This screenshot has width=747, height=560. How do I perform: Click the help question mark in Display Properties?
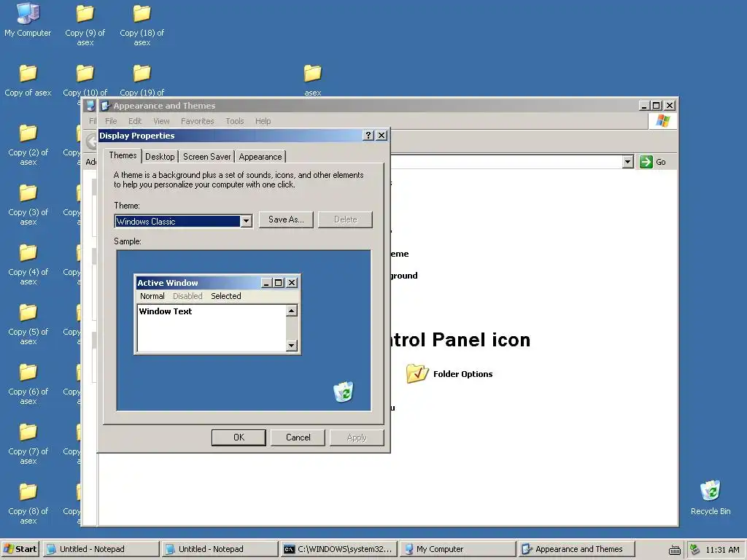point(368,136)
